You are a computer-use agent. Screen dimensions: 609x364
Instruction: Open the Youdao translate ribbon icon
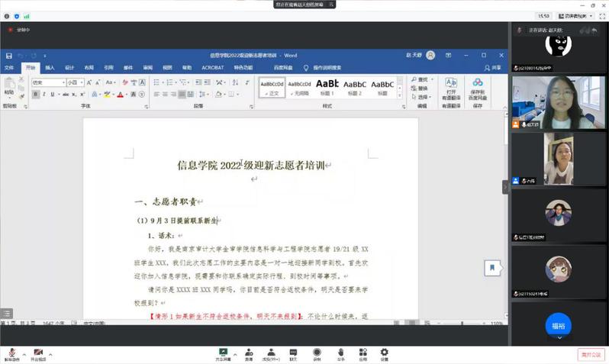point(451,83)
